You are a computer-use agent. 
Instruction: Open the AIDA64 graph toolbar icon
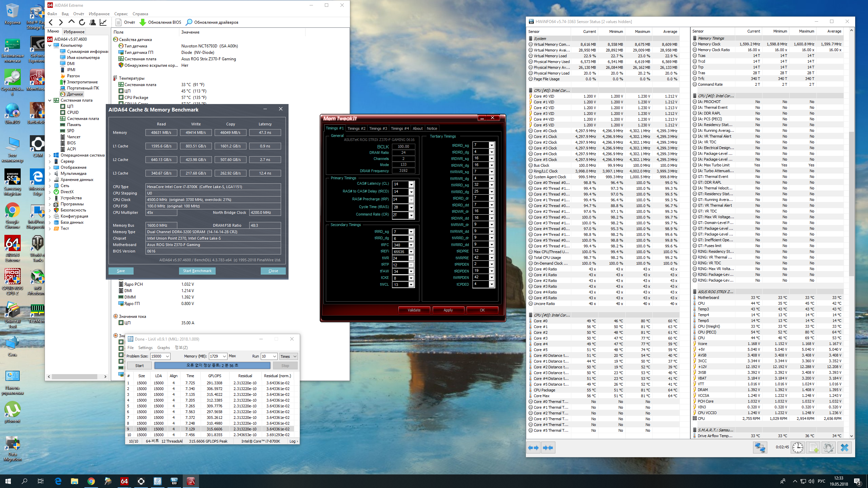[103, 22]
